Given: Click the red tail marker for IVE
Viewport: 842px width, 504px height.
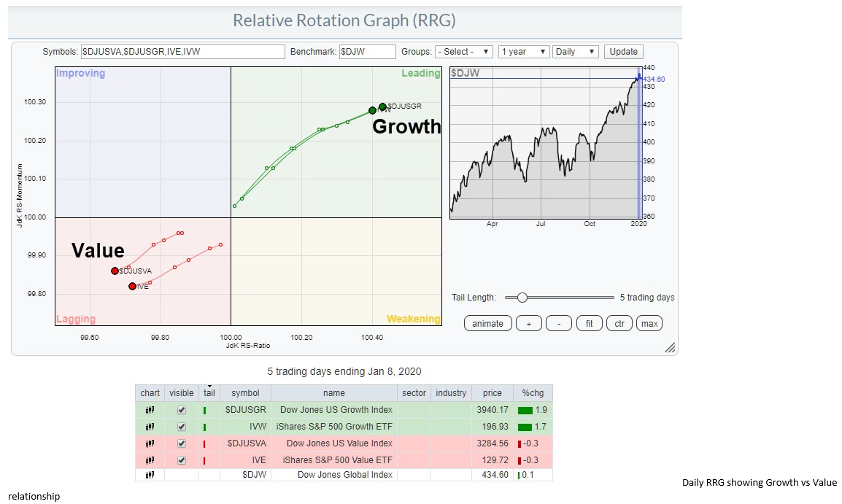Looking at the screenshot, I should [204, 460].
